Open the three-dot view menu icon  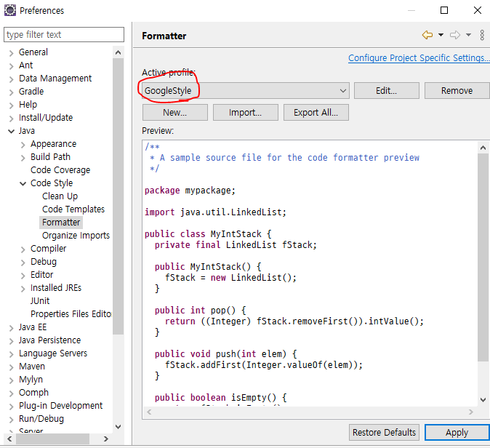482,36
